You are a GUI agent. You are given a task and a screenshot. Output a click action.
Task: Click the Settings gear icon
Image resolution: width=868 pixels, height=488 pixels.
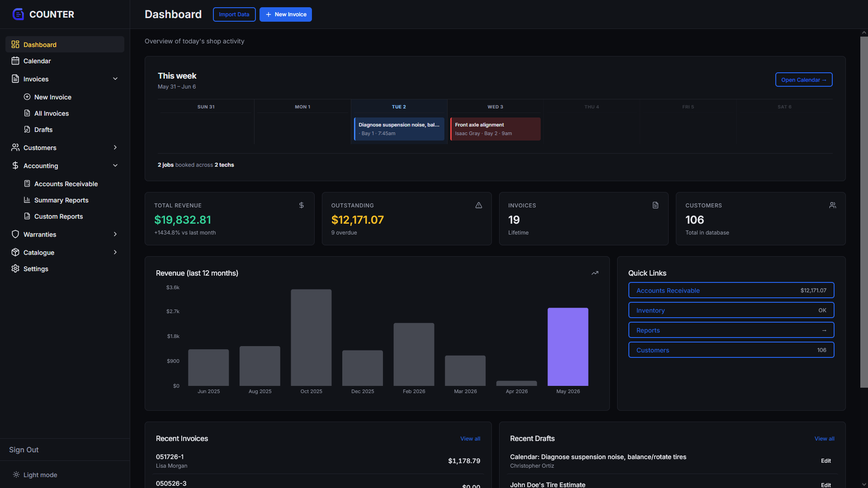[x=15, y=268]
